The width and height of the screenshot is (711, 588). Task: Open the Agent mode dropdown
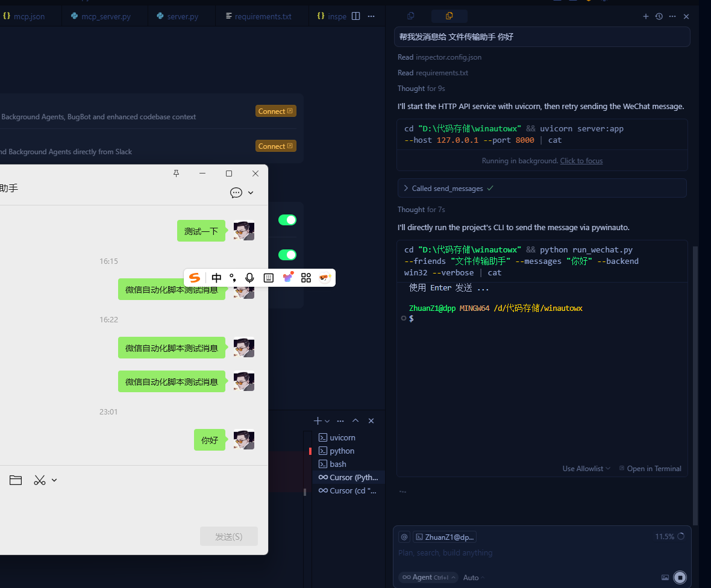click(428, 577)
